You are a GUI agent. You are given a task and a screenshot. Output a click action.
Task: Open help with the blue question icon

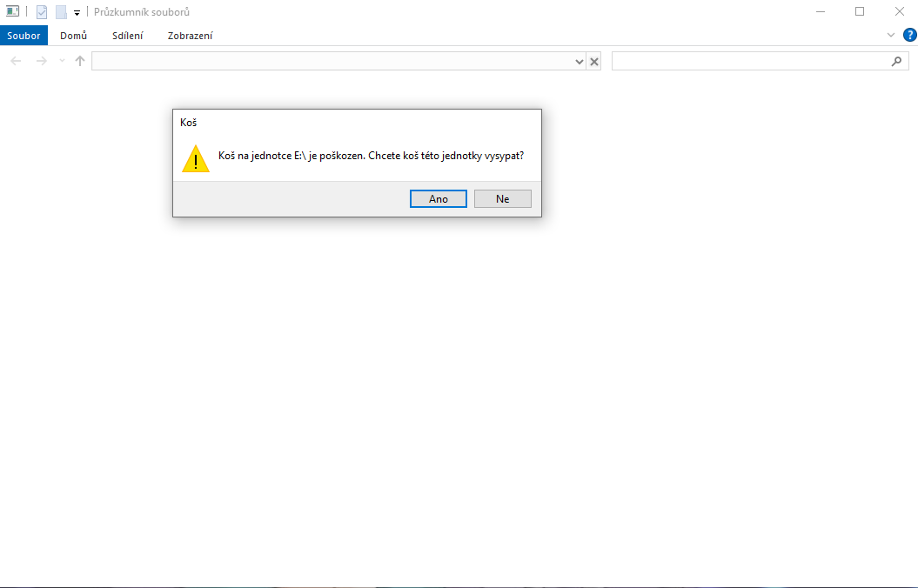(910, 35)
